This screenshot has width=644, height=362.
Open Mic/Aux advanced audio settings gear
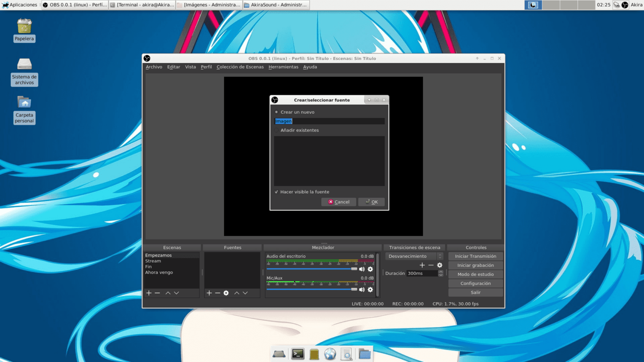click(370, 290)
